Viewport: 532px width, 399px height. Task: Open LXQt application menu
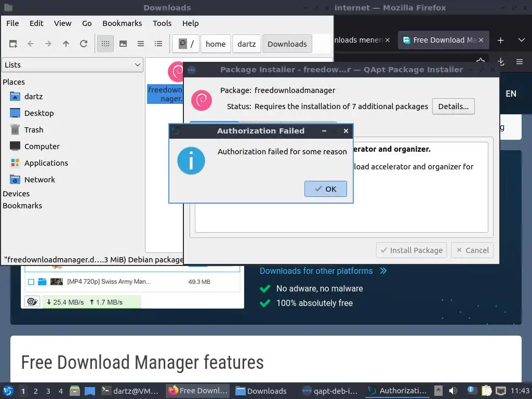click(8, 391)
